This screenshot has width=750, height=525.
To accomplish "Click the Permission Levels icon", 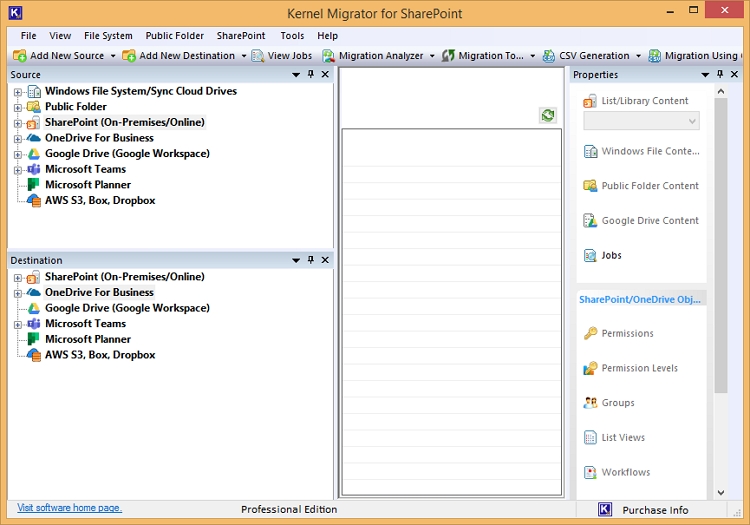I will 590,368.
